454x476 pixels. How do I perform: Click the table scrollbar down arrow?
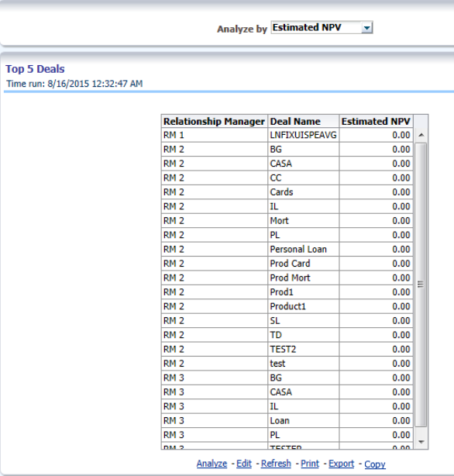[x=421, y=442]
